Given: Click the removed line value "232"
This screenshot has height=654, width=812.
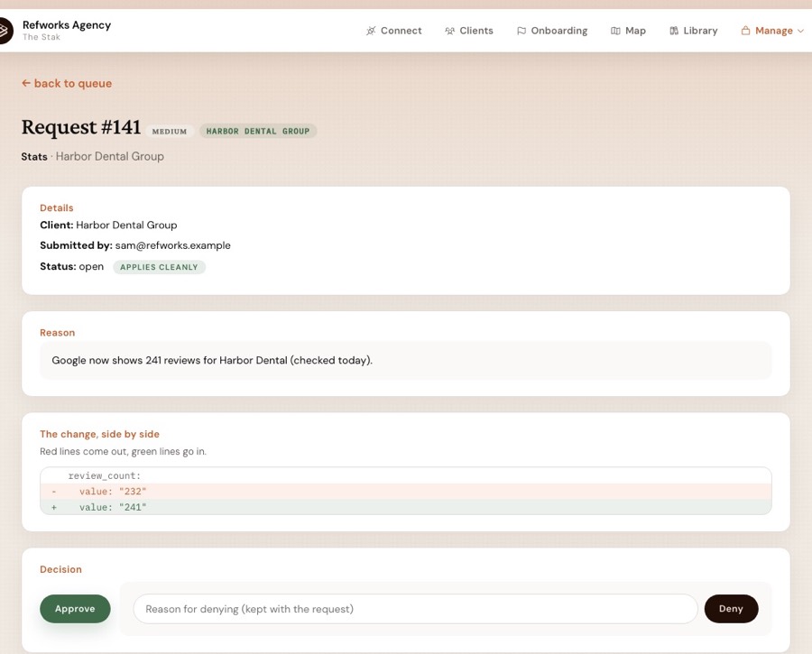Looking at the screenshot, I should click(x=406, y=492).
